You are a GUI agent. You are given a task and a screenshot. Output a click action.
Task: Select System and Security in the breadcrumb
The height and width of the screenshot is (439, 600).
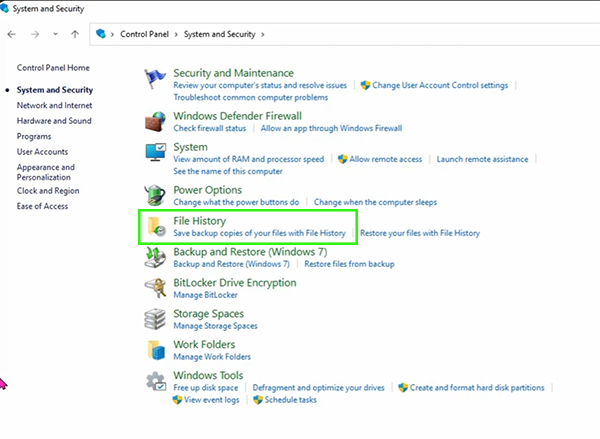pyautogui.click(x=219, y=34)
